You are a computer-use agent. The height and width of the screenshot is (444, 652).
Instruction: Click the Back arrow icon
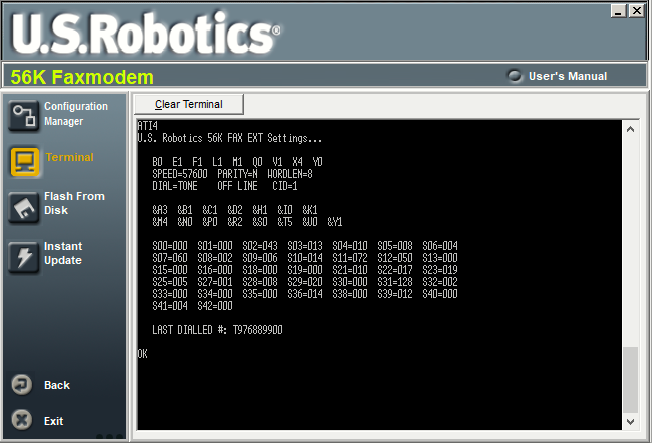tap(22, 385)
